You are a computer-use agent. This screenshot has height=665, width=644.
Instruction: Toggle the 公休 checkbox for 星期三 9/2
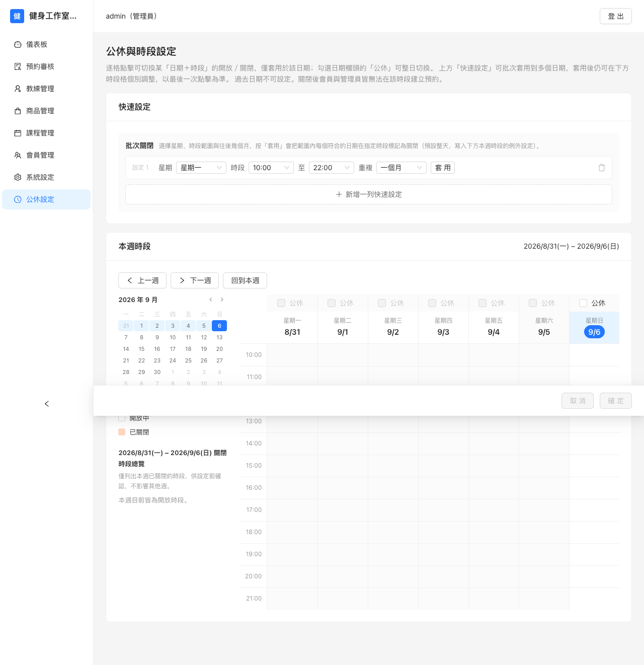pyautogui.click(x=382, y=303)
